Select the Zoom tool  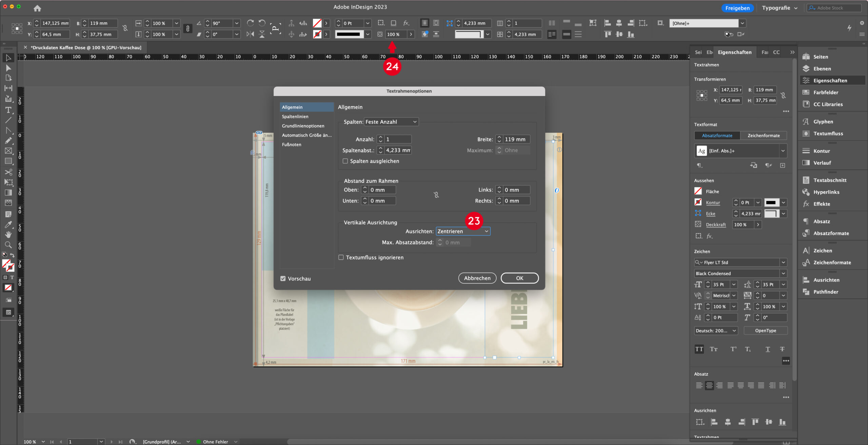[x=8, y=245]
